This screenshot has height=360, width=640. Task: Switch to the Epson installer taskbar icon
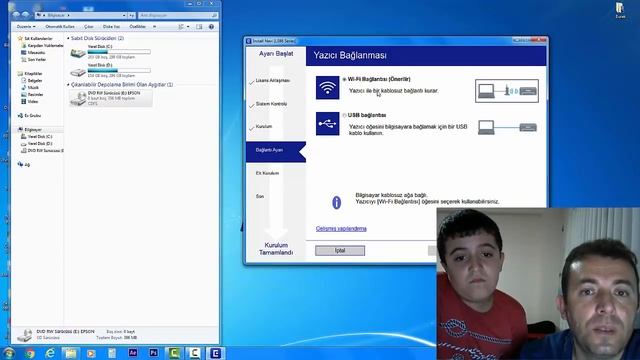click(x=215, y=353)
